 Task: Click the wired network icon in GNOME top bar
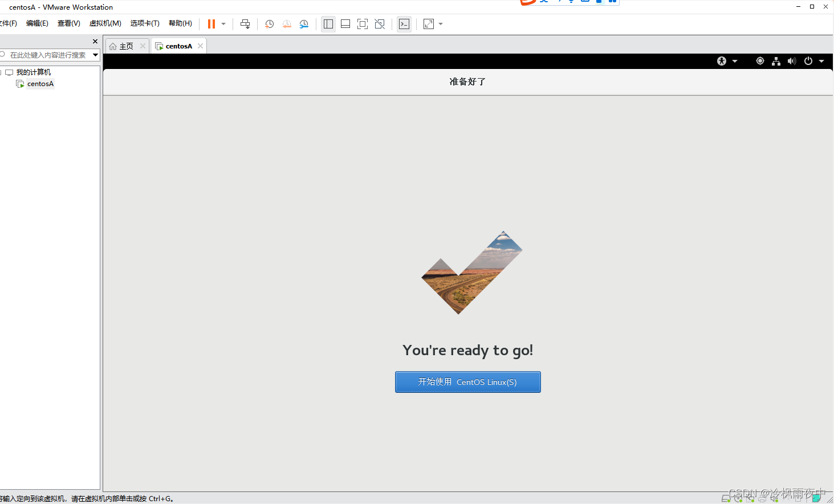tap(776, 61)
